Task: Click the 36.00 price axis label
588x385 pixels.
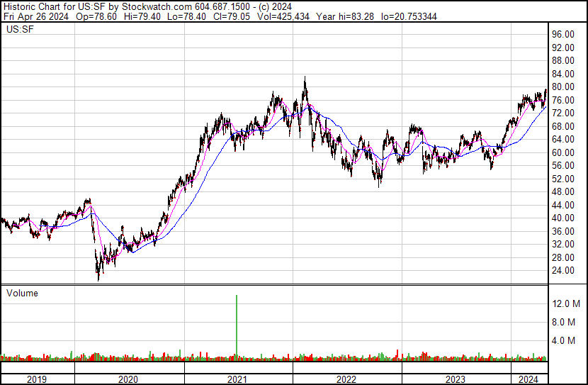Action: click(563, 232)
